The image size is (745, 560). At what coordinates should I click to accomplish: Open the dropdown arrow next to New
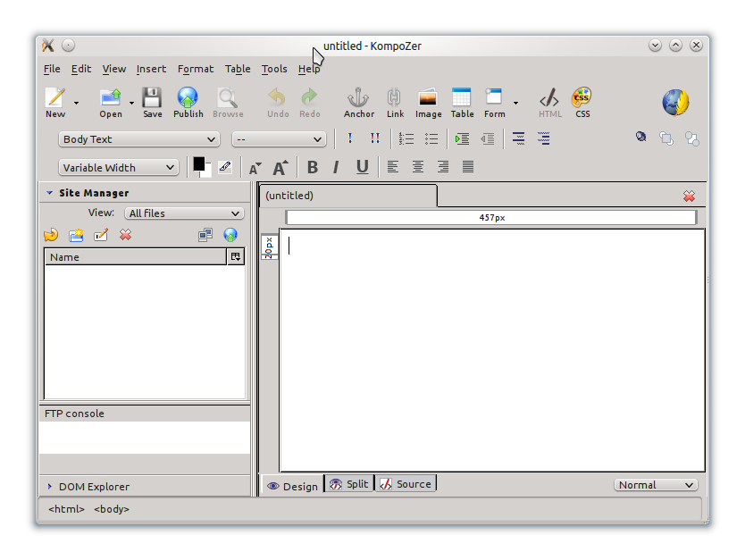76,103
